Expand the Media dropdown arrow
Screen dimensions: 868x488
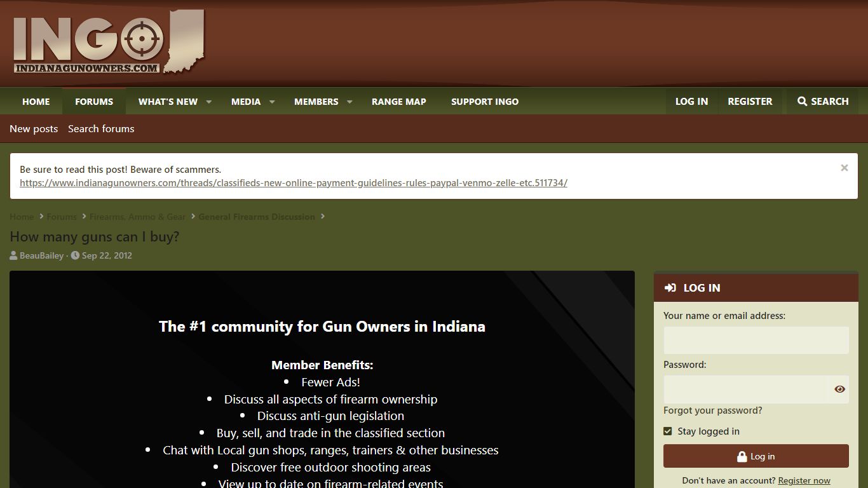point(271,102)
